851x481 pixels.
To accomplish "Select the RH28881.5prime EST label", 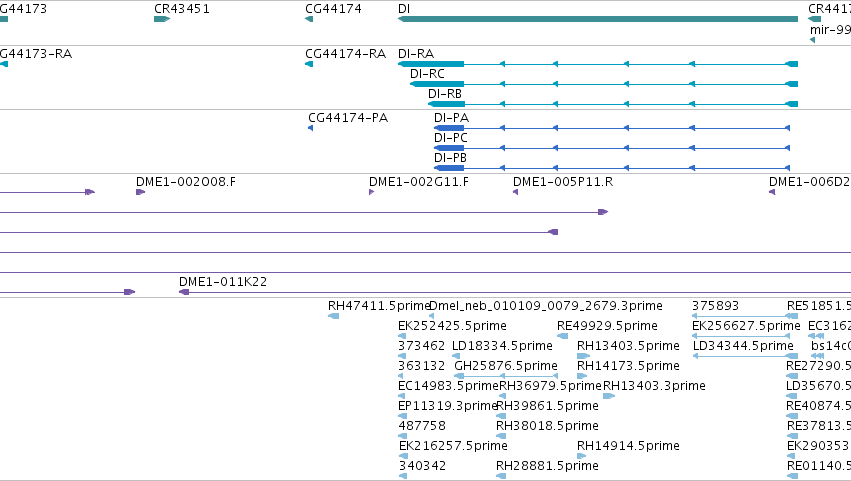I will tap(547, 466).
